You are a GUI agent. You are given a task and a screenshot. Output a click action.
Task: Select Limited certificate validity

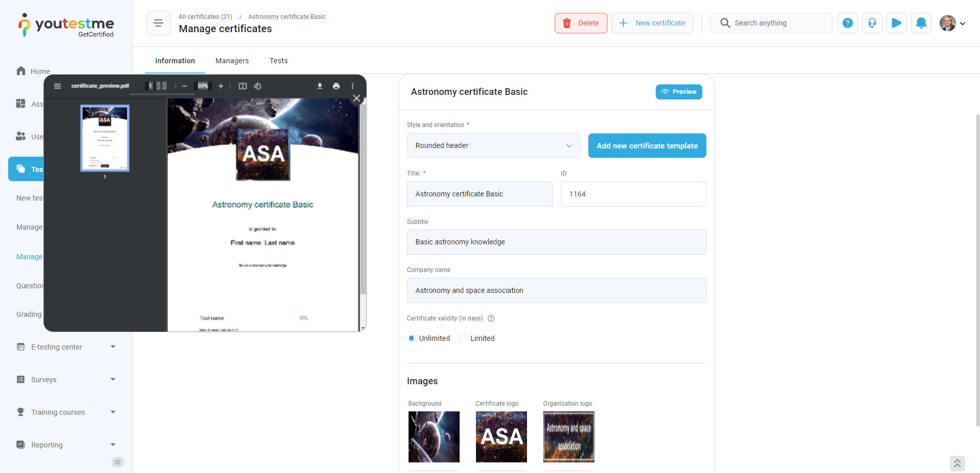(463, 338)
